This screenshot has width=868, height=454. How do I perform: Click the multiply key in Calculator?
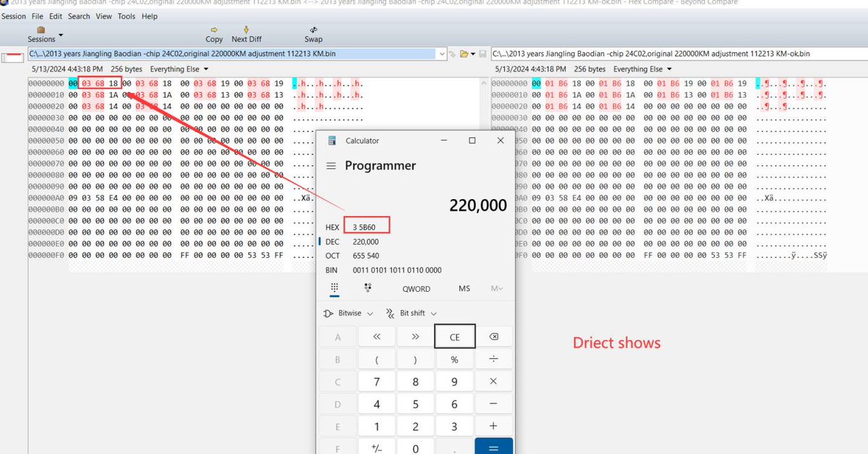coord(493,382)
